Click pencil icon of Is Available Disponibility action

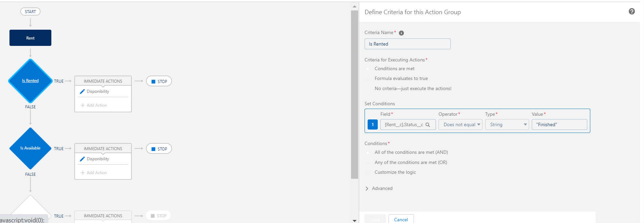click(82, 159)
